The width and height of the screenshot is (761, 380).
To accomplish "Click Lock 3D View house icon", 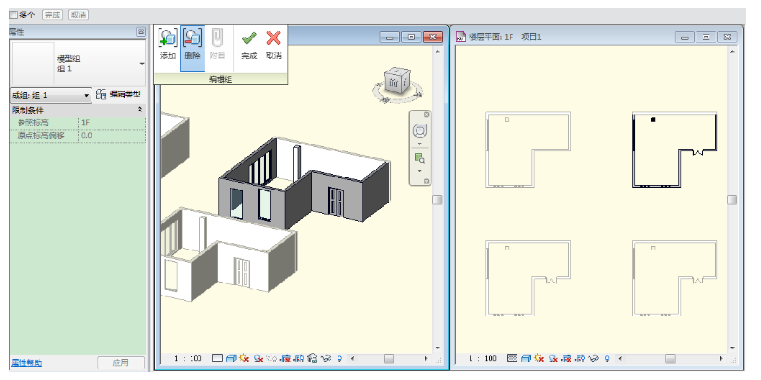I will 312,359.
